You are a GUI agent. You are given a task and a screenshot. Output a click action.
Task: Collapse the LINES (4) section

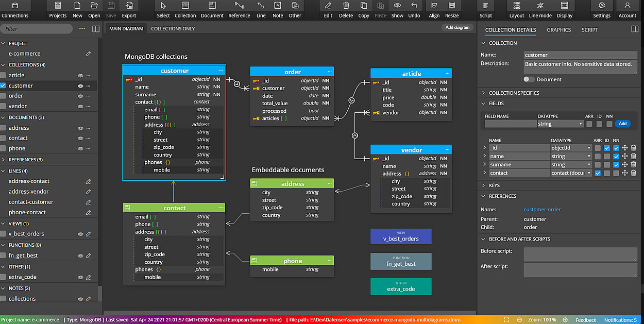coord(3,171)
